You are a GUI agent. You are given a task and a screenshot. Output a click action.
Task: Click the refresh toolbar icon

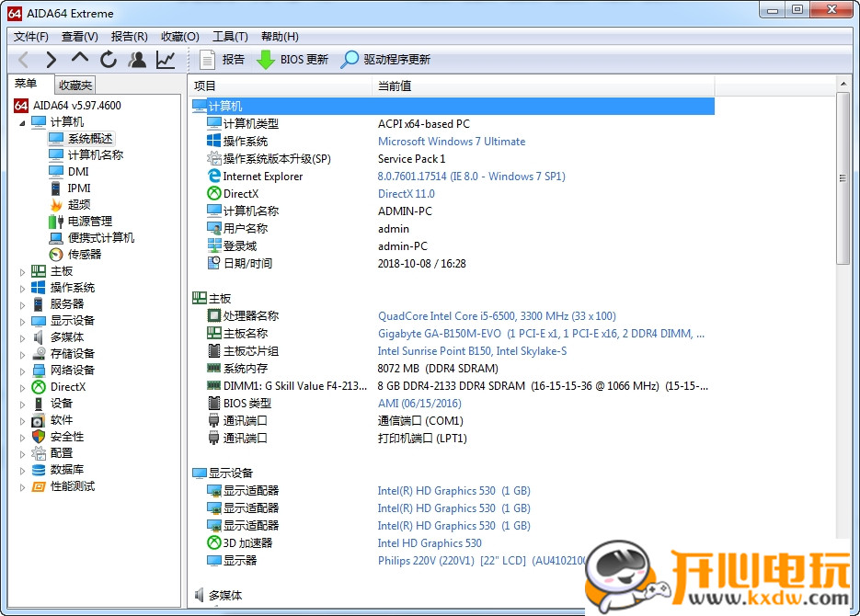[x=108, y=59]
